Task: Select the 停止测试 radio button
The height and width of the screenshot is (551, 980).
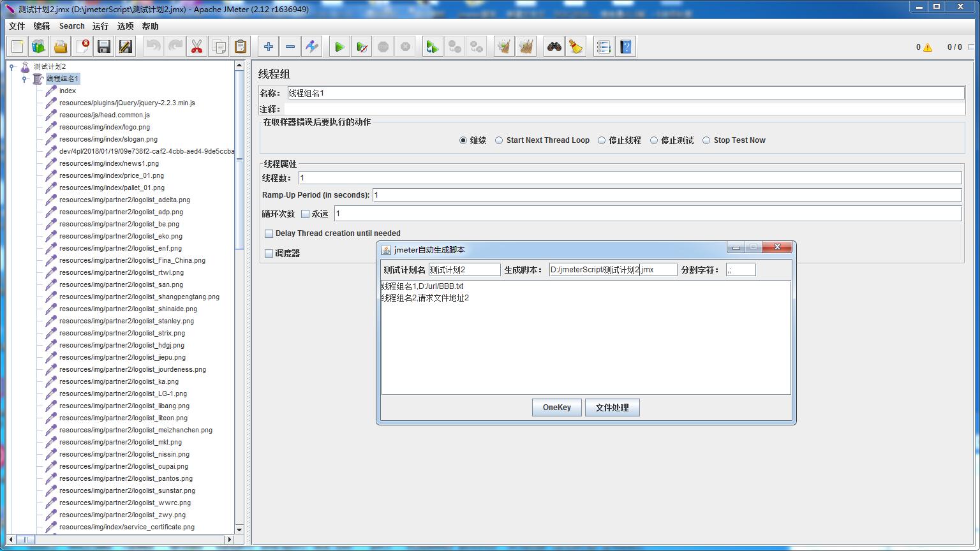Action: point(654,140)
